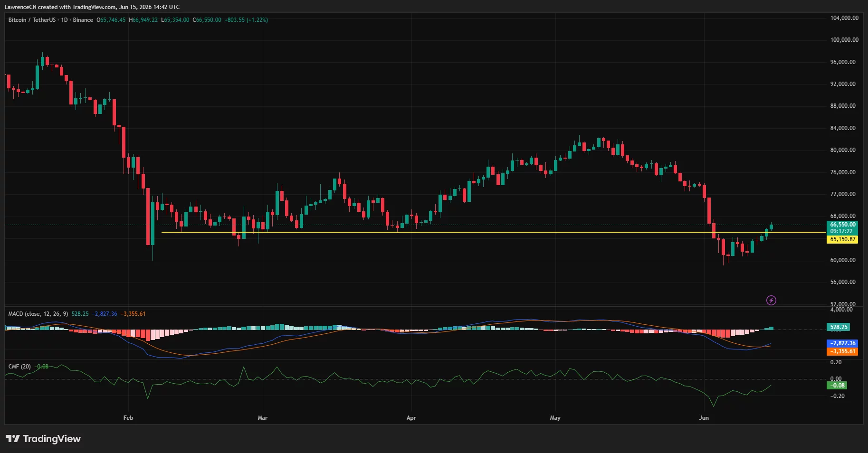868x453 pixels.
Task: Click the Bitcoin / TetherUS symbol title
Action: [x=32, y=20]
